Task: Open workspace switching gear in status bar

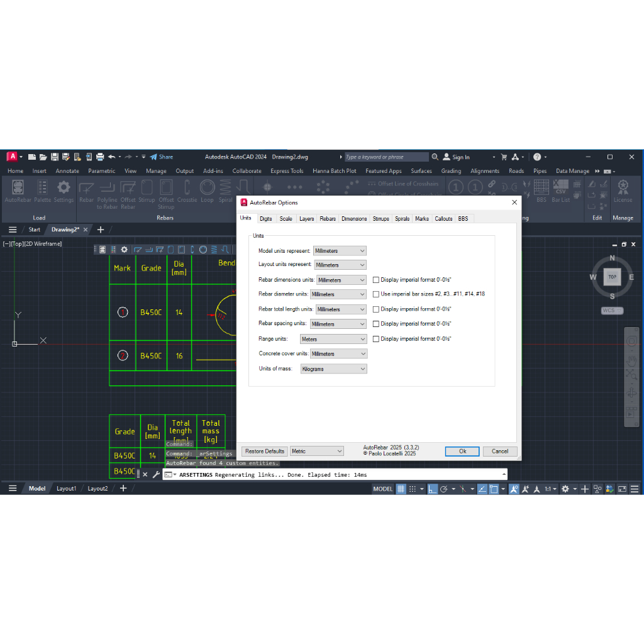Action: (x=565, y=489)
